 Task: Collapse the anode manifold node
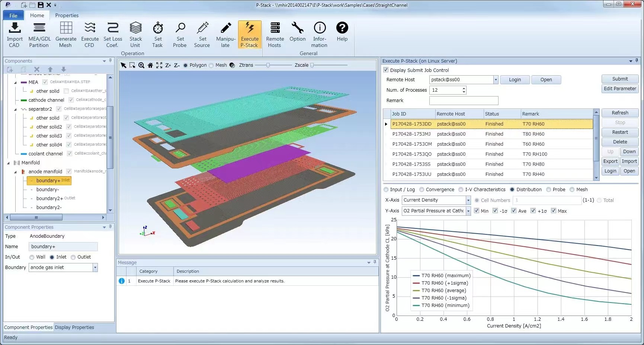pos(15,172)
